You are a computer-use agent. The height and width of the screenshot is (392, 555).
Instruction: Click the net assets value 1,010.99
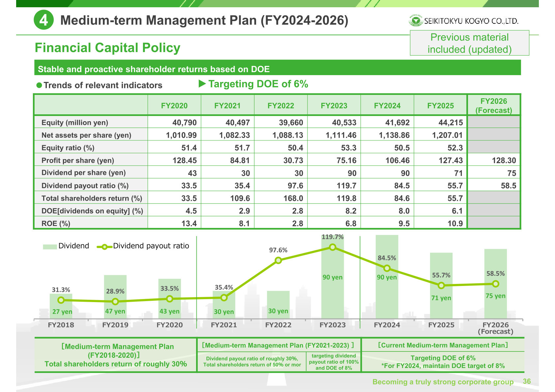pyautogui.click(x=181, y=135)
